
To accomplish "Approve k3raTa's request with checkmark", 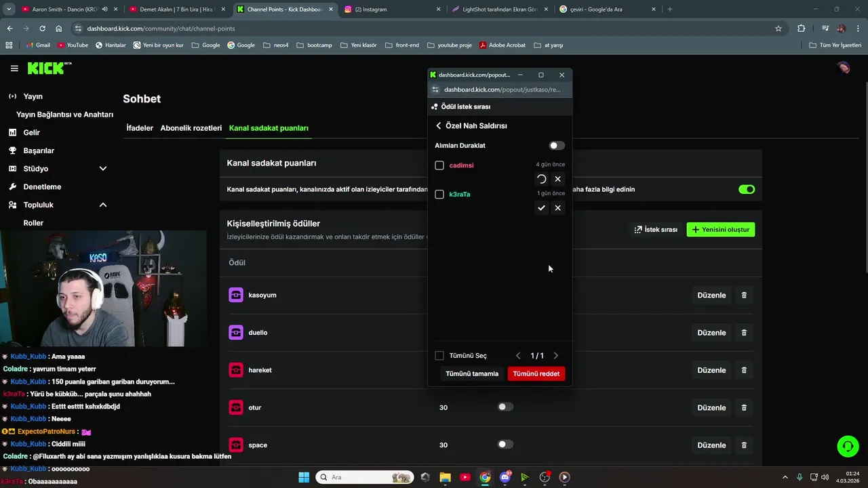I will pyautogui.click(x=541, y=208).
